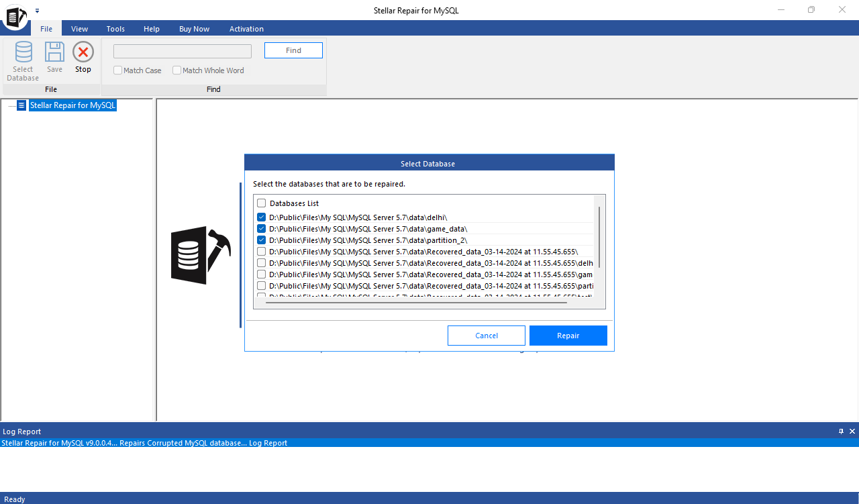859x504 pixels.
Task: Click the Repair button
Action: pyautogui.click(x=568, y=336)
